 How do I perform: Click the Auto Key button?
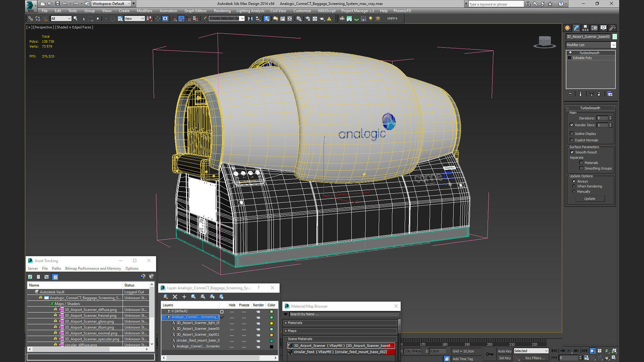(x=504, y=351)
